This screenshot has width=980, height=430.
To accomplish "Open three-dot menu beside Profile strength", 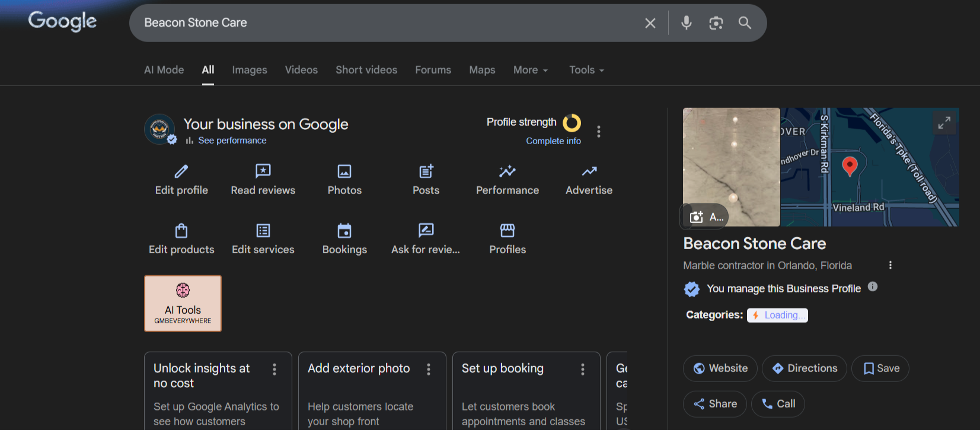I will click(x=599, y=132).
